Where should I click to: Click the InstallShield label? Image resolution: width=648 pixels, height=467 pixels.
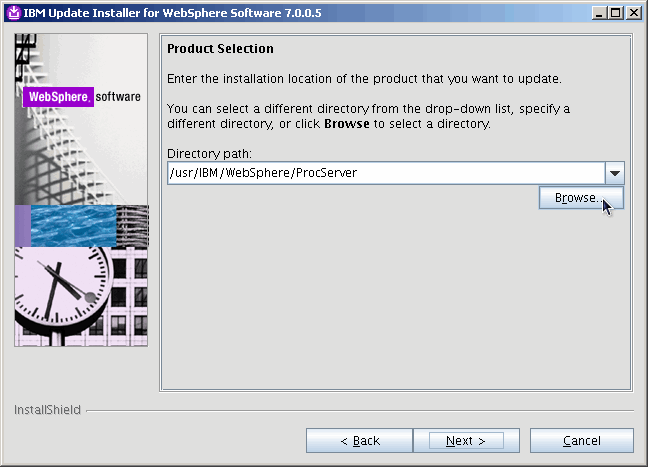[47, 410]
